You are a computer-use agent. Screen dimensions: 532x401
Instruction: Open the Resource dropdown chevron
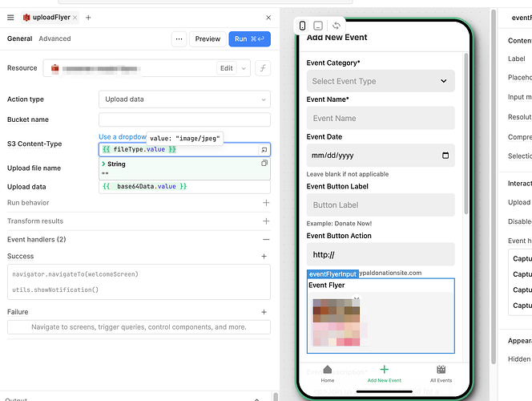tap(244, 68)
